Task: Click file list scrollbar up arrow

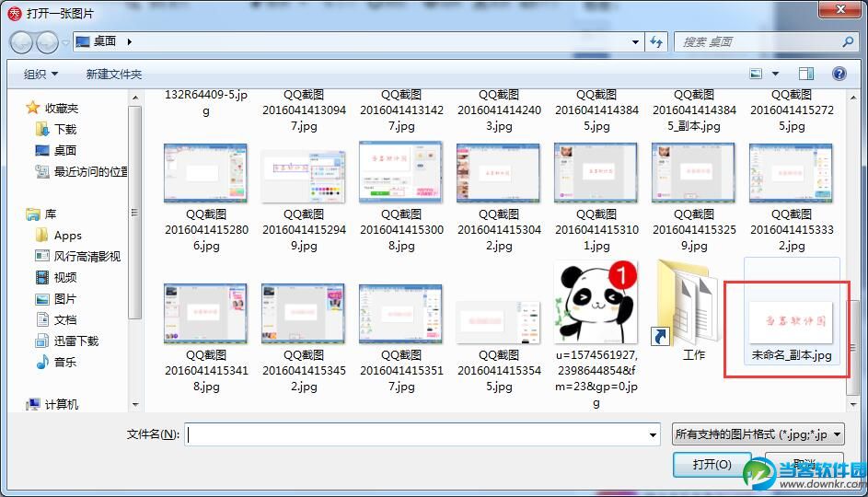Action: pyautogui.click(x=853, y=98)
